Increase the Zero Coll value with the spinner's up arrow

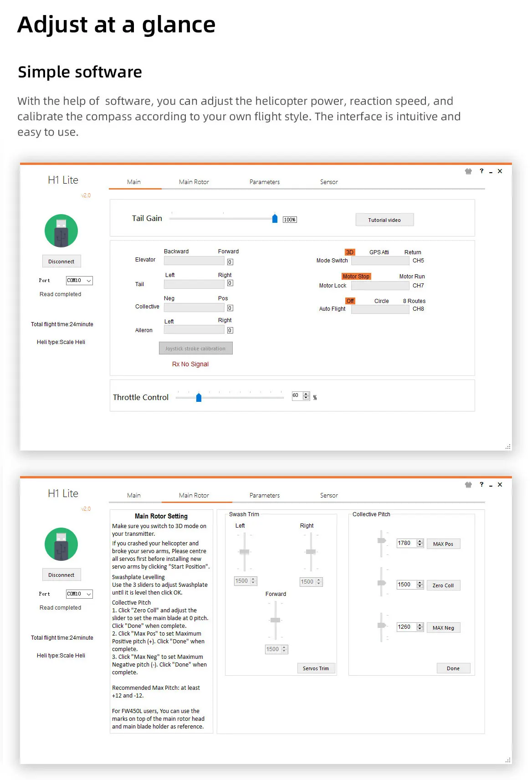click(x=420, y=583)
